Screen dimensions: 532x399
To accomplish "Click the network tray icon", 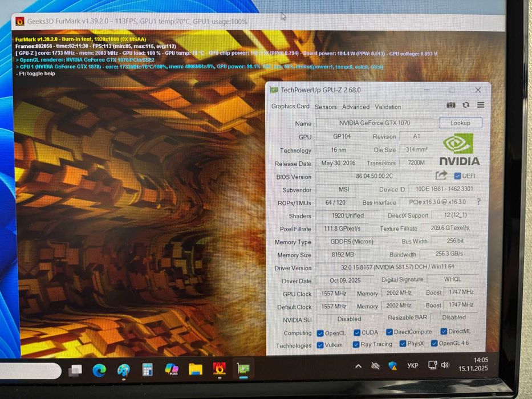I will pos(432,365).
